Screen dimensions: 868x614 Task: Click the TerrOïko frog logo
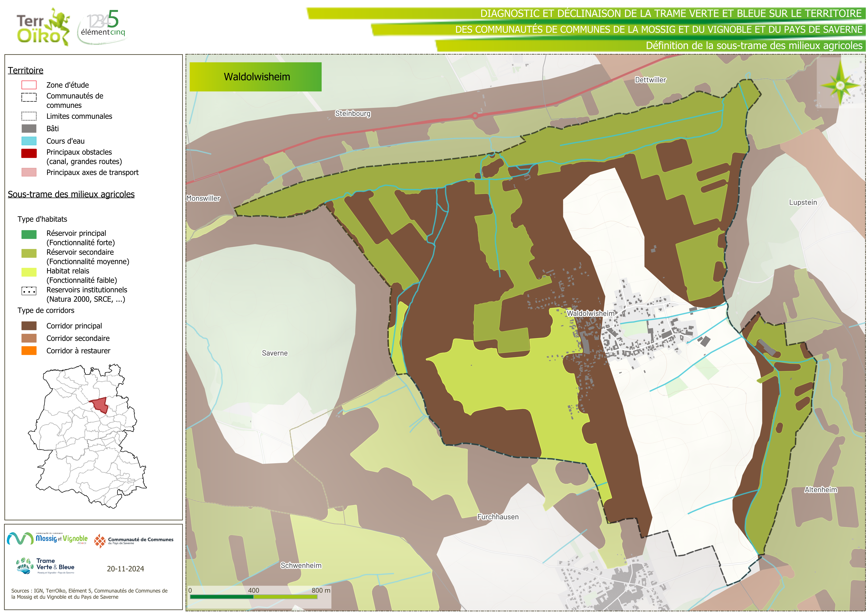(43, 26)
